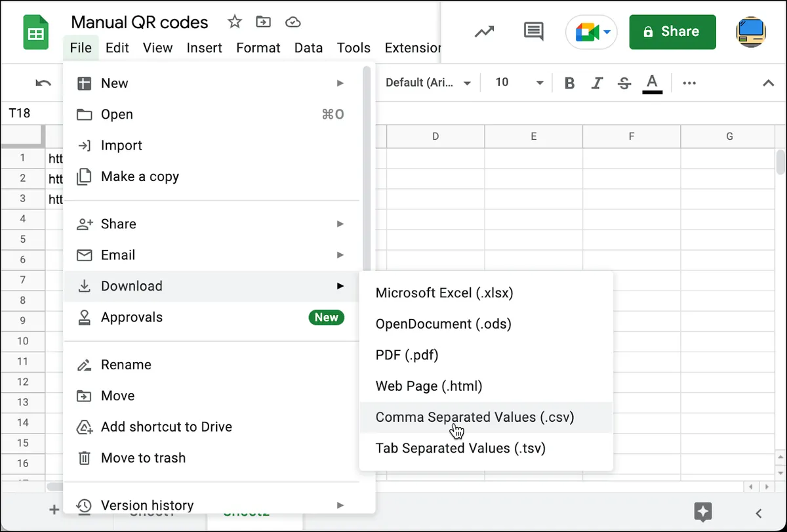Screen dimensions: 787x532
Task: Open the File menu
Action: tap(81, 48)
